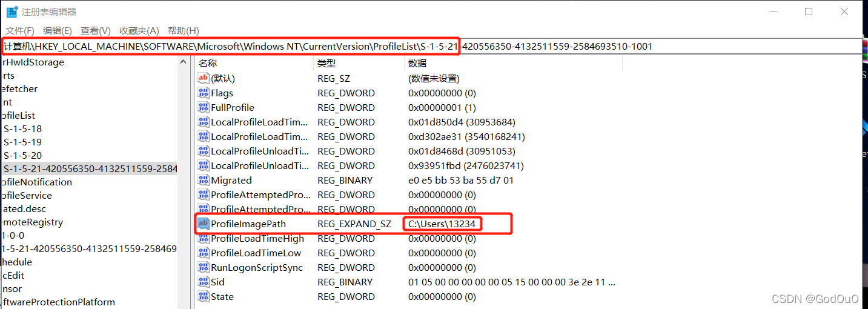Select the Flags value name
This screenshot has width=868, height=309.
point(222,93)
